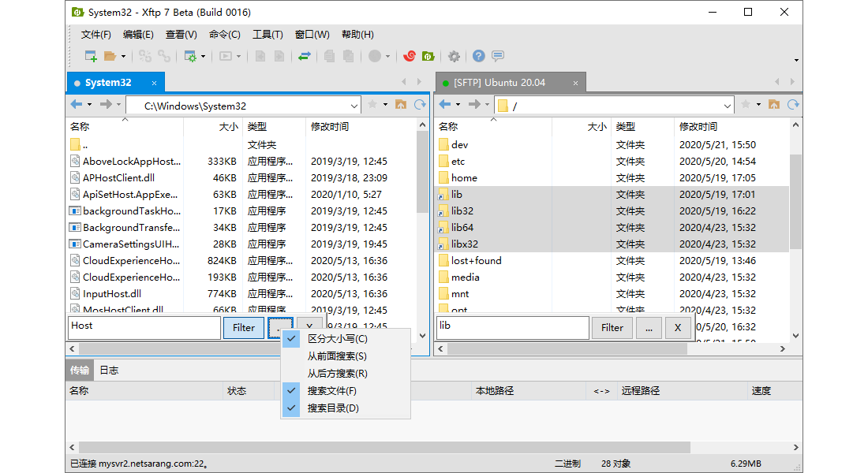This screenshot has width=868, height=473.
Task: Open the 工具(T) menu
Action: [268, 35]
